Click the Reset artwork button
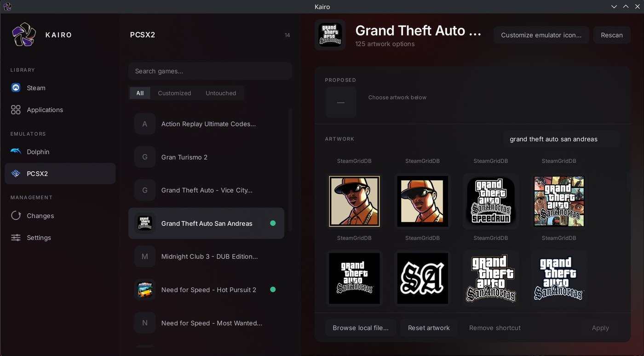Image resolution: width=644 pixels, height=356 pixels. [x=429, y=328]
